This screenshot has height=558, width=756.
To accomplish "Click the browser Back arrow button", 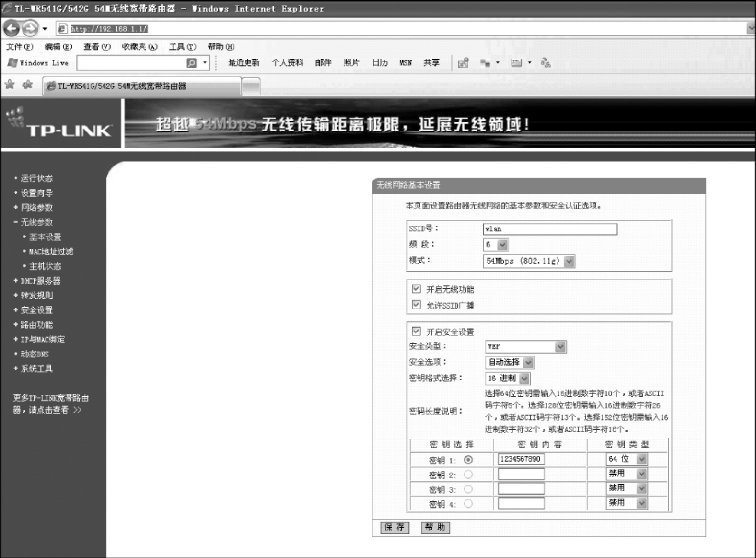I will (12, 29).
